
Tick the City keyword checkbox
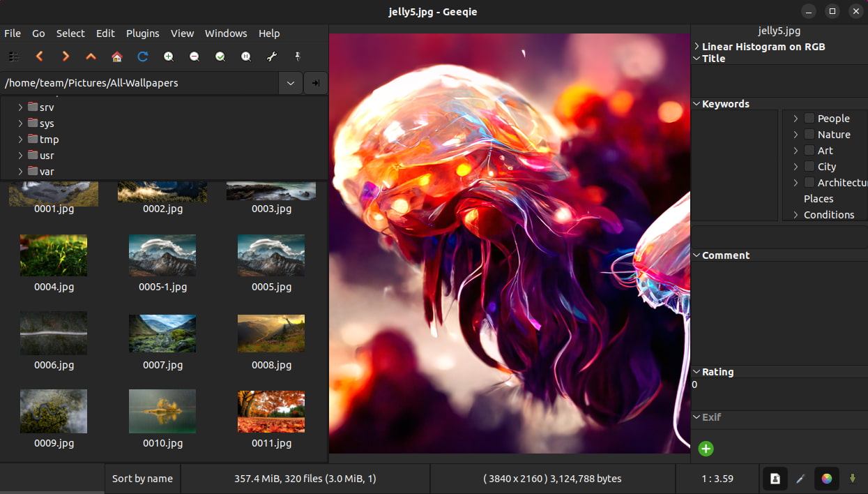(809, 166)
